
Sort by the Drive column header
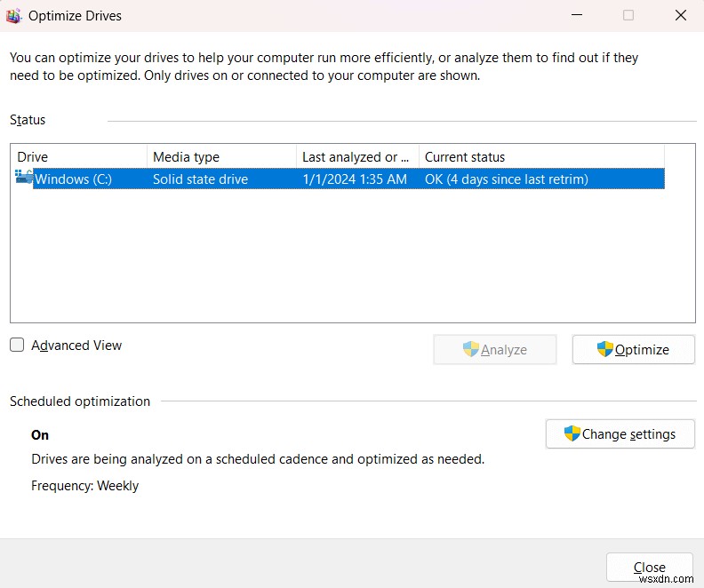(x=78, y=156)
